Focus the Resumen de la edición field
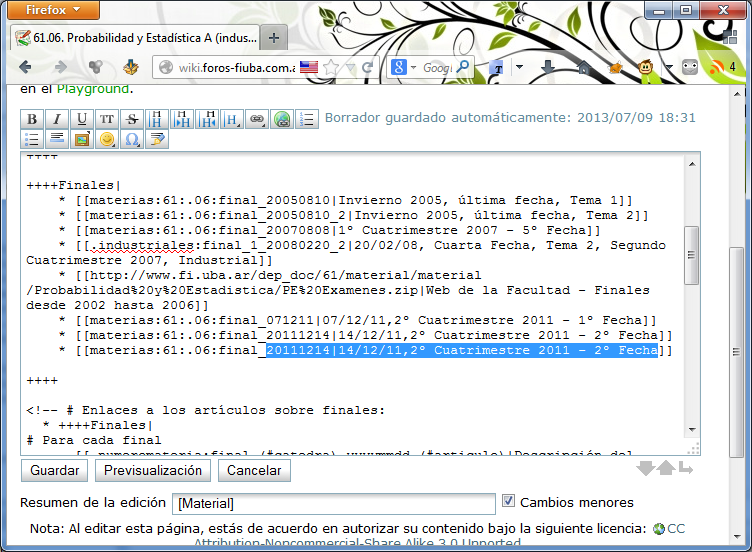The height and width of the screenshot is (552, 752). click(x=333, y=504)
